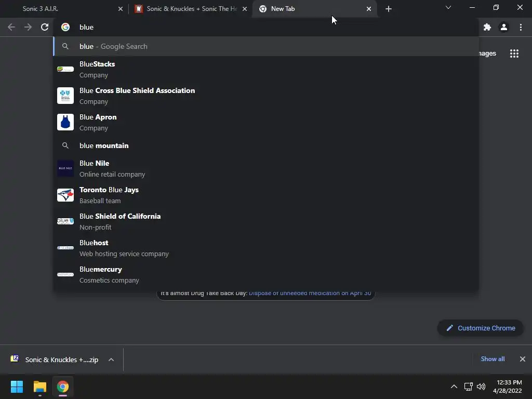Click the Bluehost logo icon
532x399 pixels.
pos(65,248)
